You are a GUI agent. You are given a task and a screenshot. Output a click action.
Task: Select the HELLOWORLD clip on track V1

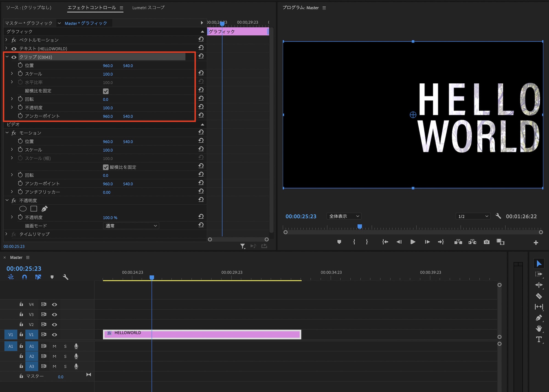click(202, 334)
